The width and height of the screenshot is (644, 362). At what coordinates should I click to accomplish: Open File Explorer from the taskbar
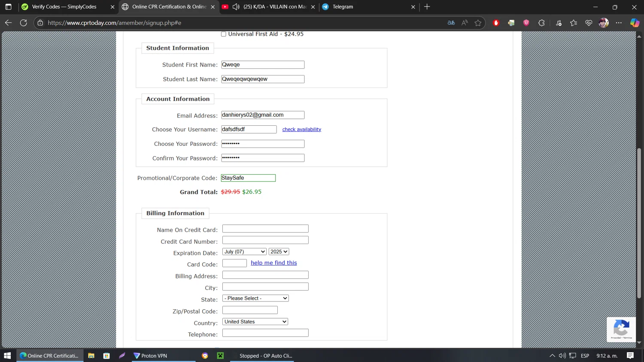[91, 356]
